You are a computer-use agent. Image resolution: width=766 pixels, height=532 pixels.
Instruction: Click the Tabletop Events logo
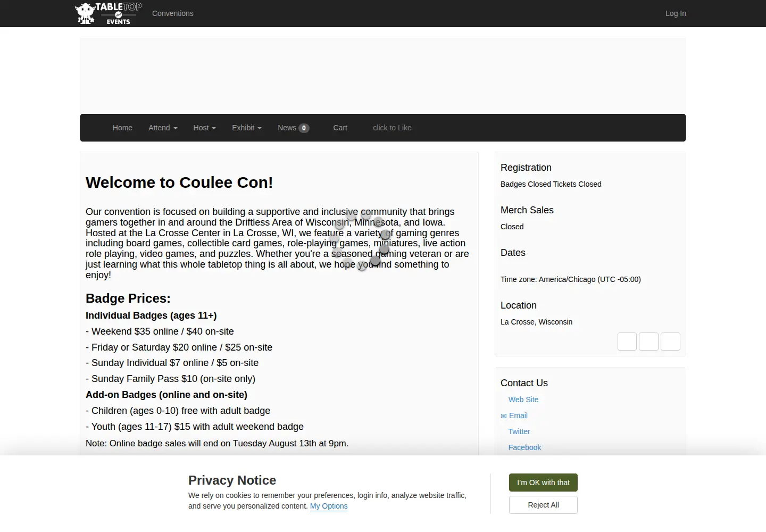click(x=109, y=13)
